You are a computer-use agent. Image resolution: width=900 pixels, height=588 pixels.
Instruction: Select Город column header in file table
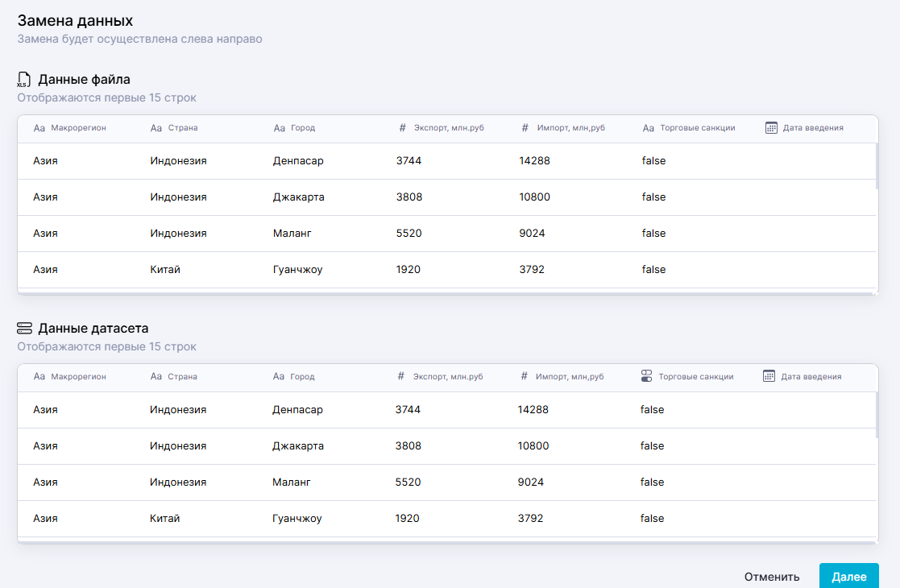point(303,128)
